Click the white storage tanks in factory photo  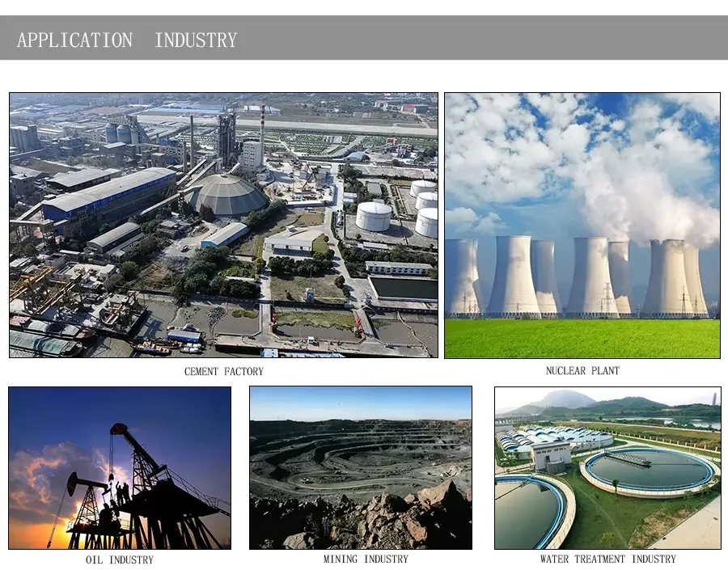pos(375,216)
